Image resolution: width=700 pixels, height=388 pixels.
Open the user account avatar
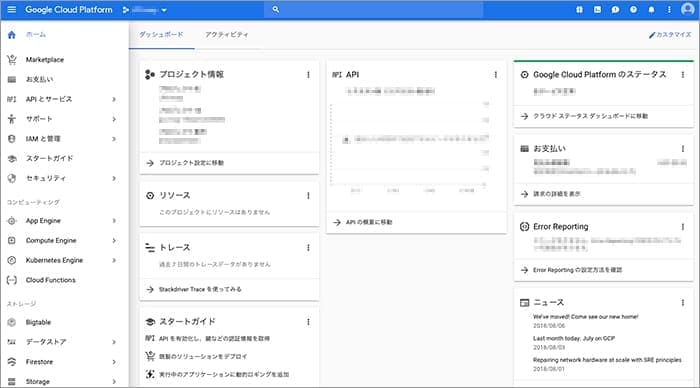(688, 9)
